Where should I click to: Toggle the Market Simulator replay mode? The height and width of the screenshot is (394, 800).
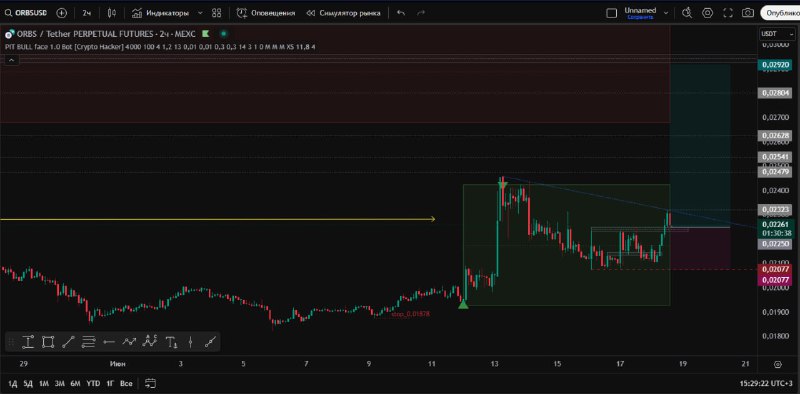(x=343, y=13)
